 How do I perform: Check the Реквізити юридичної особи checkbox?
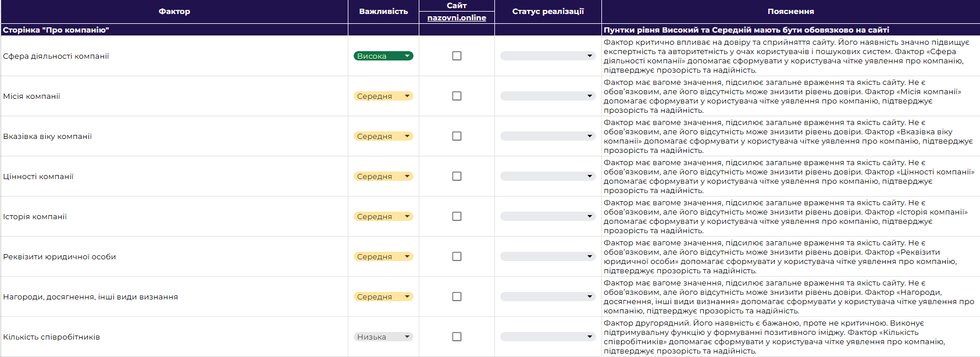pyautogui.click(x=457, y=256)
